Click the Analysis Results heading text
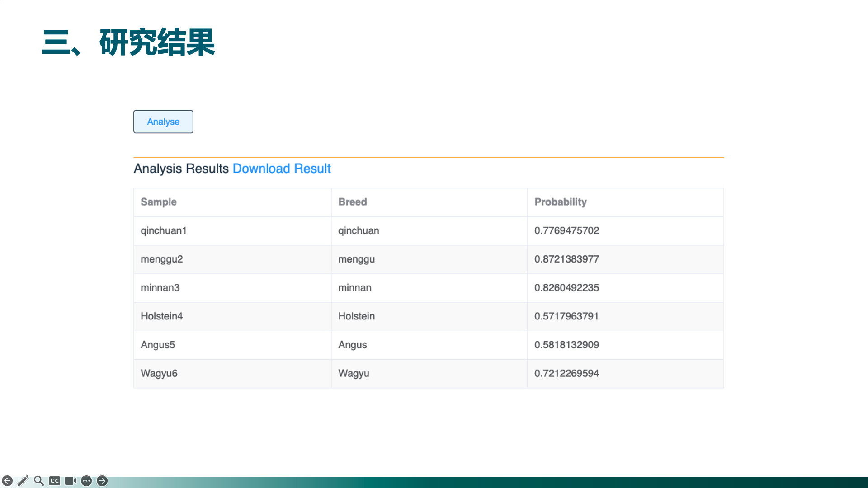Screen dimensions: 868x488 181,169
